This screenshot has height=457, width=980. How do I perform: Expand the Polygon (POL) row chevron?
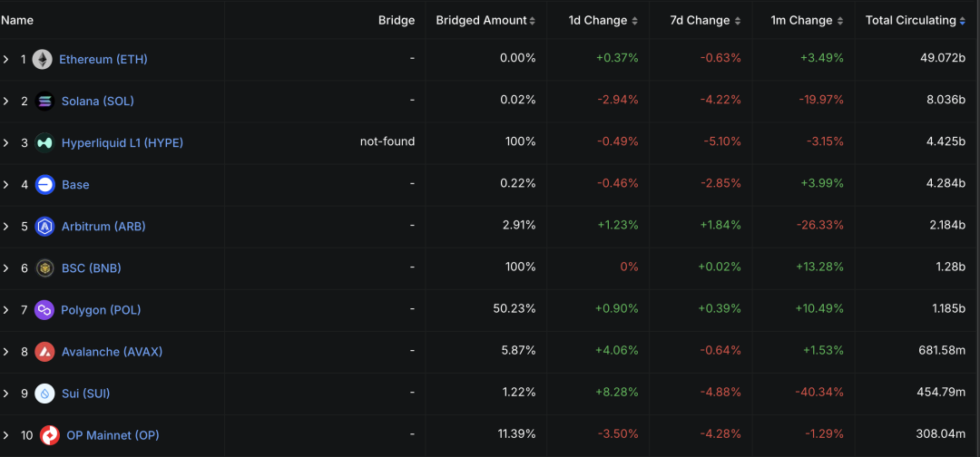6,310
